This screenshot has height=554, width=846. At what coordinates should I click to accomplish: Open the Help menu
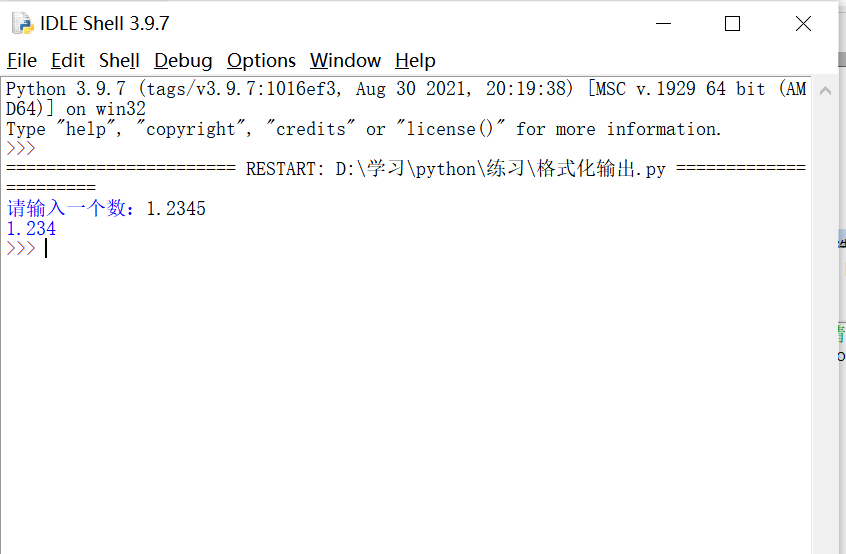coord(415,60)
